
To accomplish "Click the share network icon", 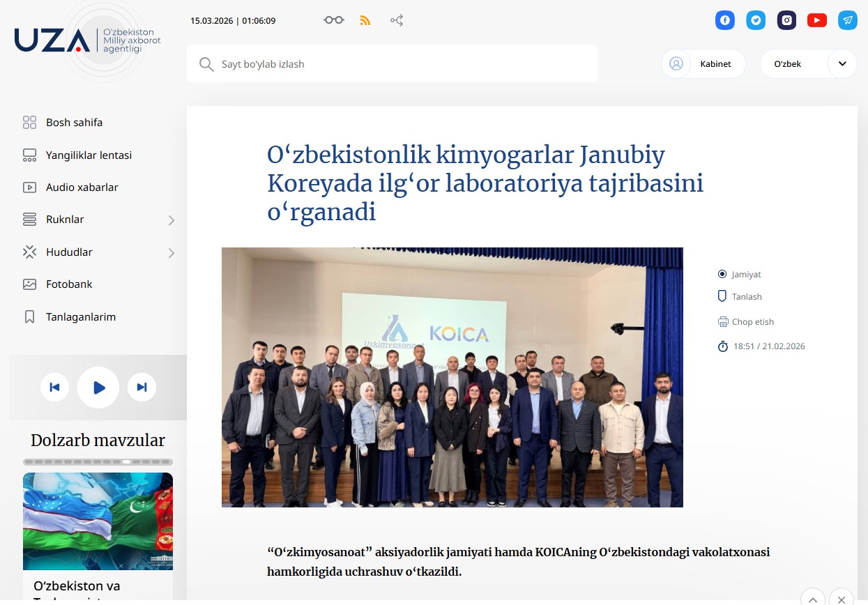I will tap(397, 20).
